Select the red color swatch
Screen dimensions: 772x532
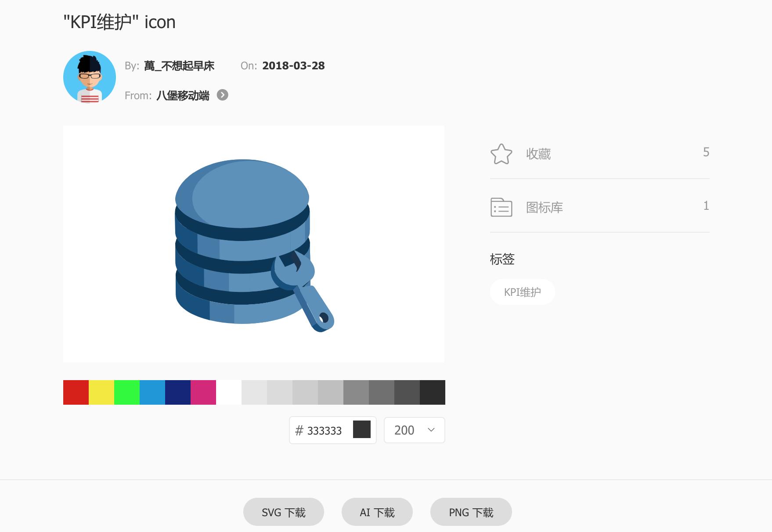pos(76,392)
